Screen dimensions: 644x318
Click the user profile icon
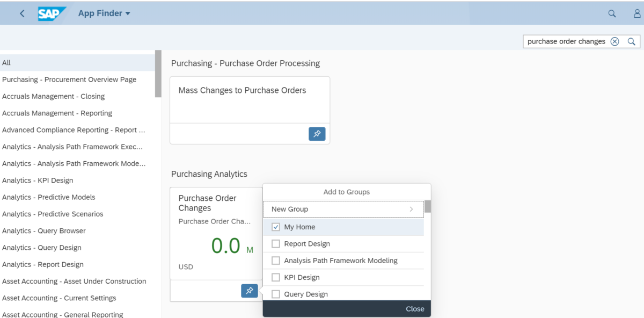coord(636,13)
